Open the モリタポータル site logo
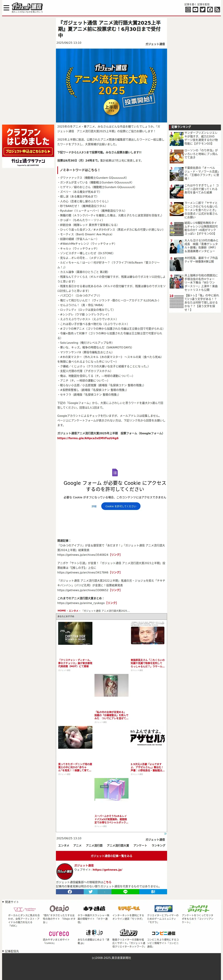Image resolution: width=223 pixels, height=980 pixels. click(129, 908)
